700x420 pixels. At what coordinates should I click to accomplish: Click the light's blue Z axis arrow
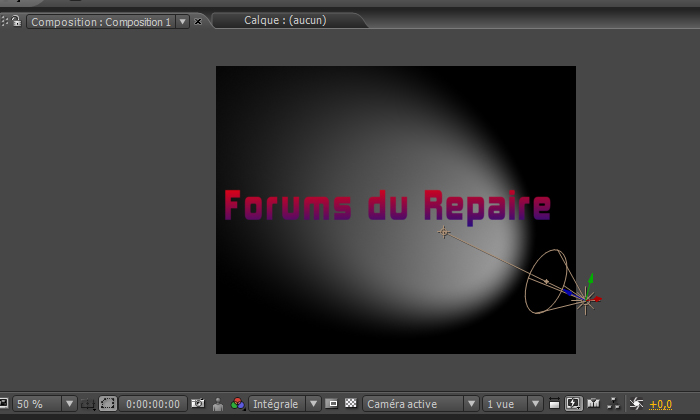(569, 292)
